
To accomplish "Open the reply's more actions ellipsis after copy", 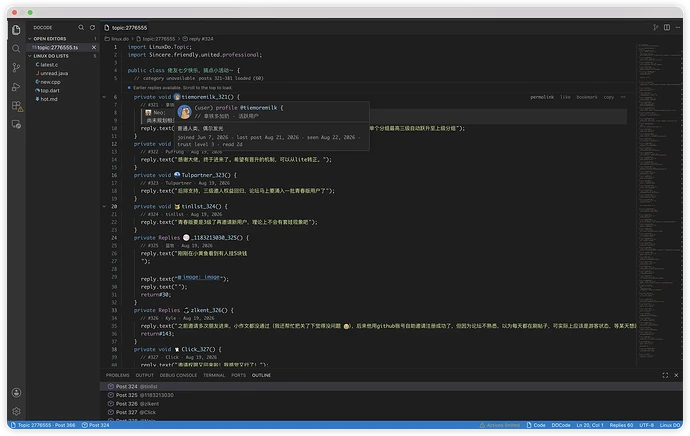I will (x=623, y=97).
